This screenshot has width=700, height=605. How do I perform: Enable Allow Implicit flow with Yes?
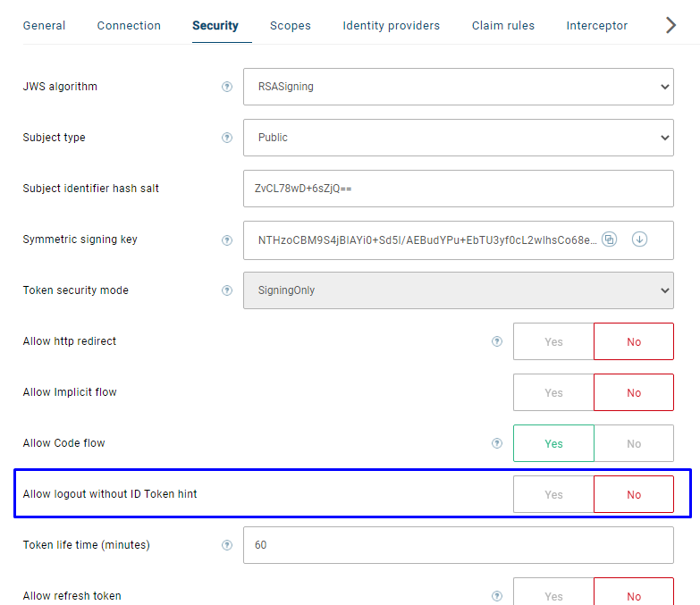(553, 392)
